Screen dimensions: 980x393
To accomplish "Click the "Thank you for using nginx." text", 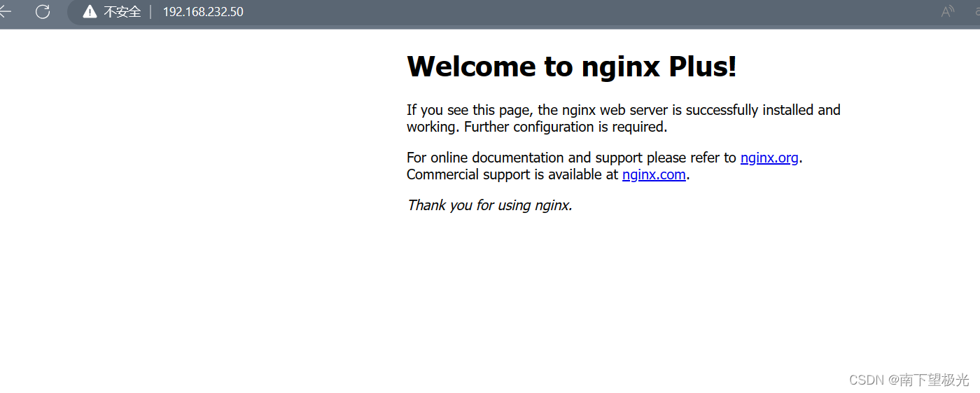I will tap(489, 205).
